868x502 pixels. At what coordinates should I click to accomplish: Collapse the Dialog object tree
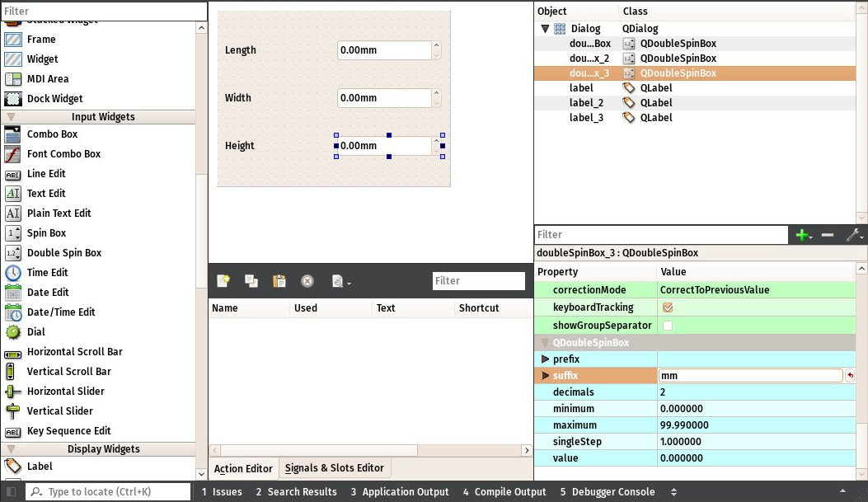545,27
